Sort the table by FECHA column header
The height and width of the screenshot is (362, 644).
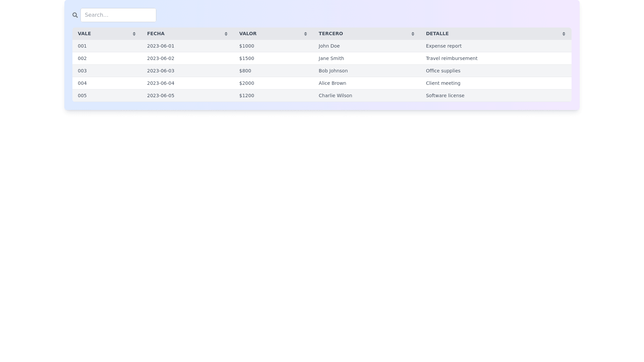(156, 34)
